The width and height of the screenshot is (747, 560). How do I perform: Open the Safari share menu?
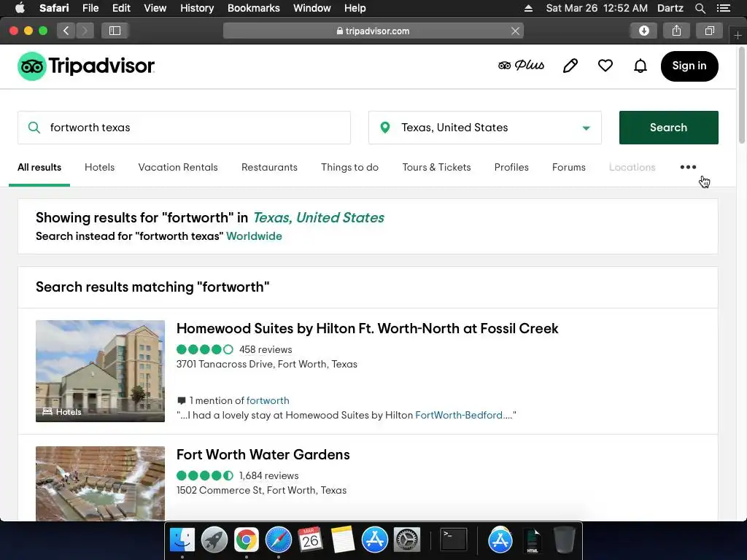676,31
